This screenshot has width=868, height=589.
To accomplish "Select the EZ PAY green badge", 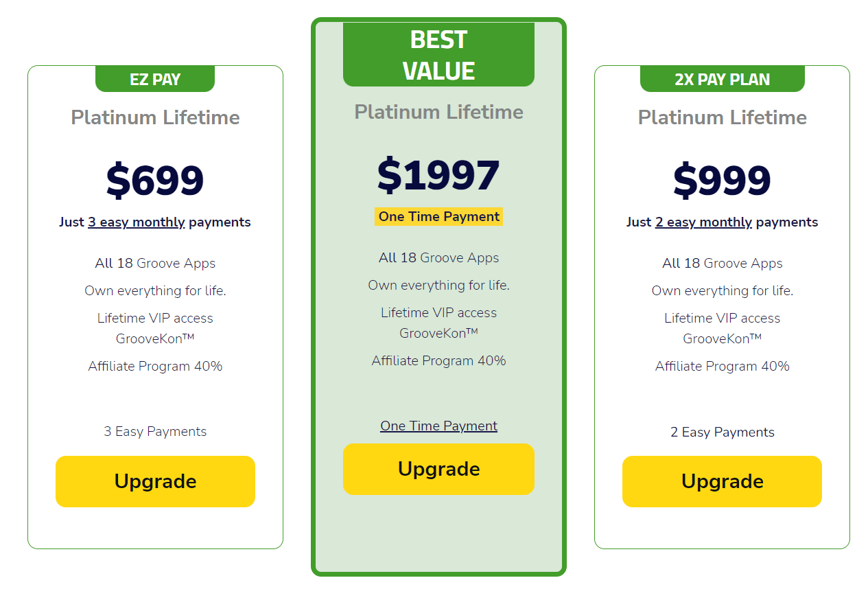I will 155,79.
